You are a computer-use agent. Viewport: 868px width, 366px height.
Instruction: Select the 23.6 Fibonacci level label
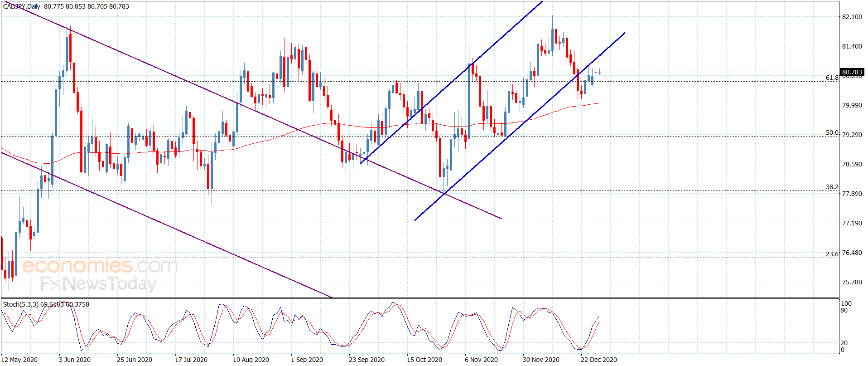click(x=832, y=254)
